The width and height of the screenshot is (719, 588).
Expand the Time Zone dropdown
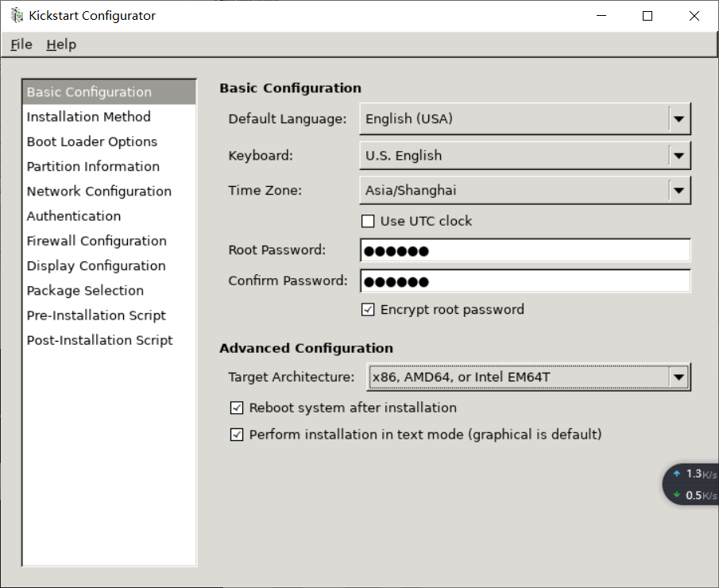[525, 190]
